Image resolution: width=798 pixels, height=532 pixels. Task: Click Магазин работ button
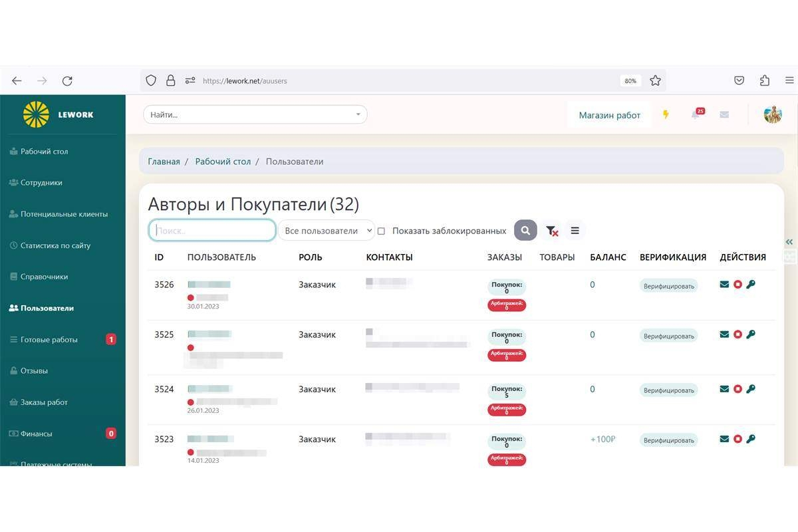pyautogui.click(x=609, y=115)
